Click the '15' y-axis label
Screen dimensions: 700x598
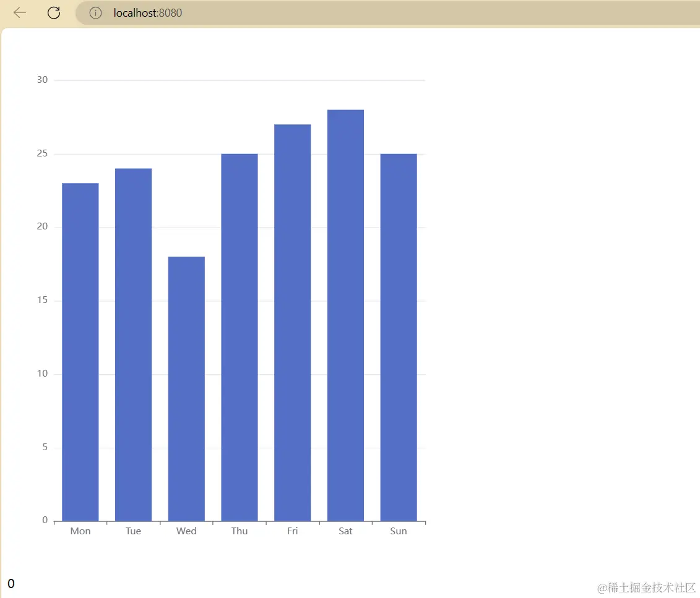[42, 300]
